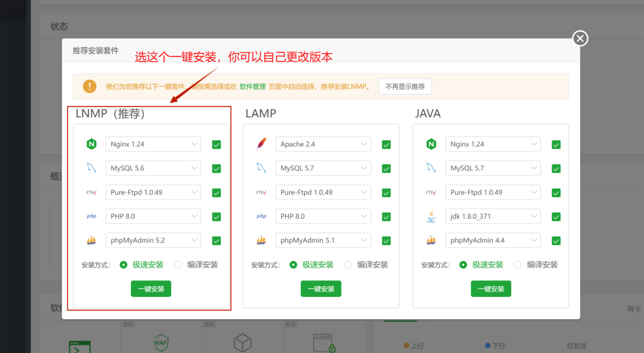The image size is (644, 353).
Task: Open MySQL 5.6 version dropdown
Action: 154,168
